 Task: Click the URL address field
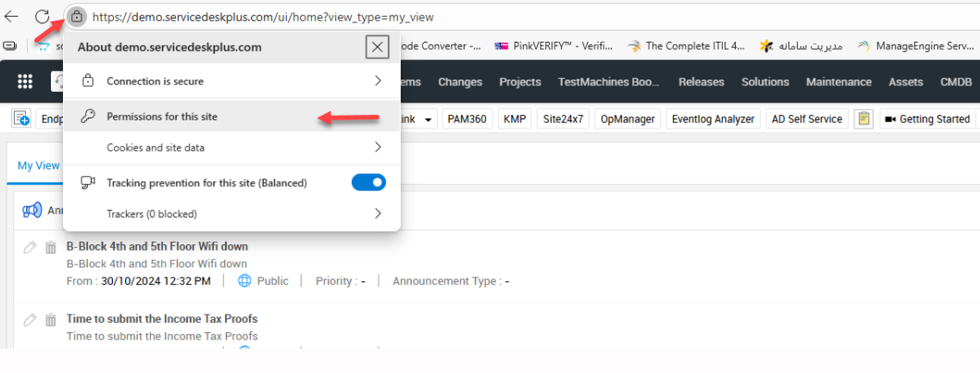click(263, 18)
